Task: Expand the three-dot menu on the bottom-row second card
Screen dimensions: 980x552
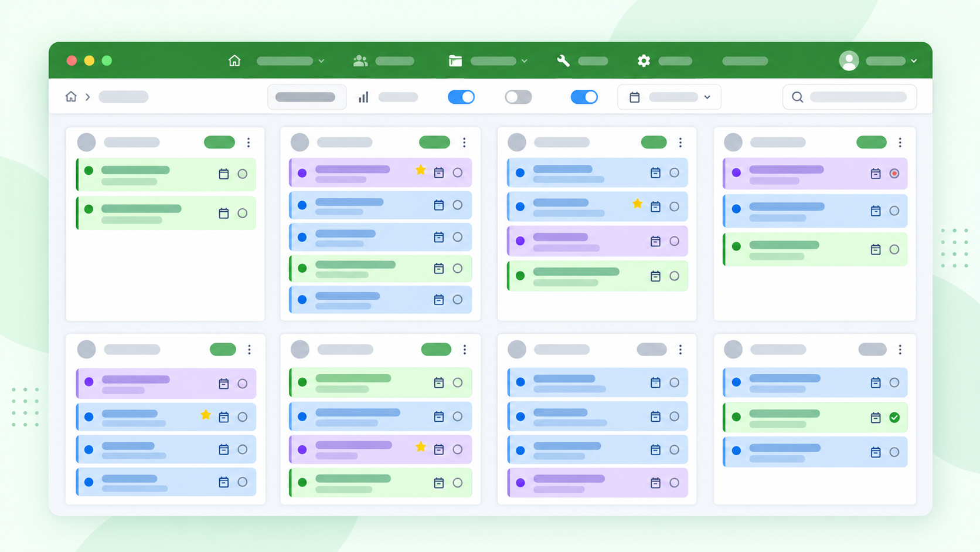Action: (465, 350)
